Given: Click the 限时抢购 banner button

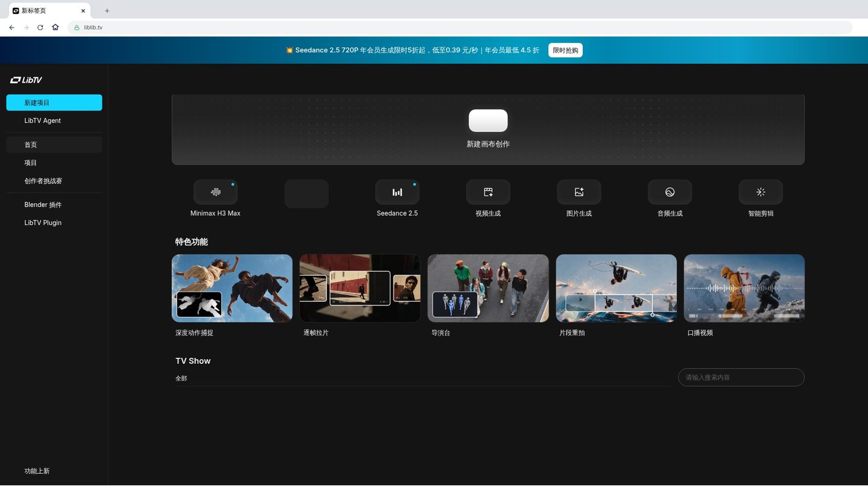Looking at the screenshot, I should coord(565,51).
